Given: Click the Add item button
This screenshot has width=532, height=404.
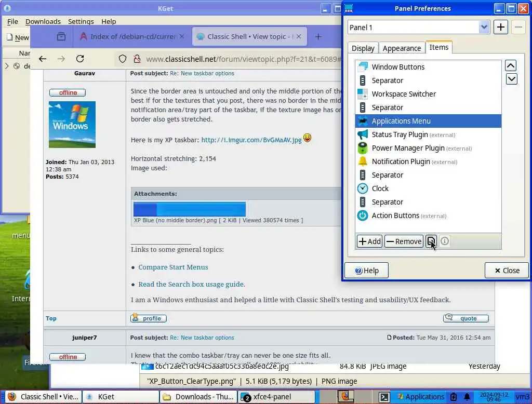Looking at the screenshot, I should tap(369, 241).
